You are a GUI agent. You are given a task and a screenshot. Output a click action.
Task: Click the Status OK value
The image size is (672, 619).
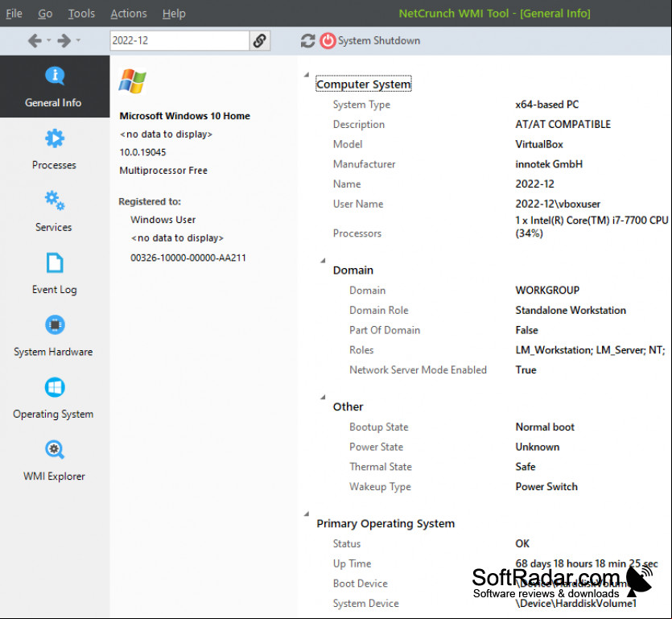coord(522,543)
